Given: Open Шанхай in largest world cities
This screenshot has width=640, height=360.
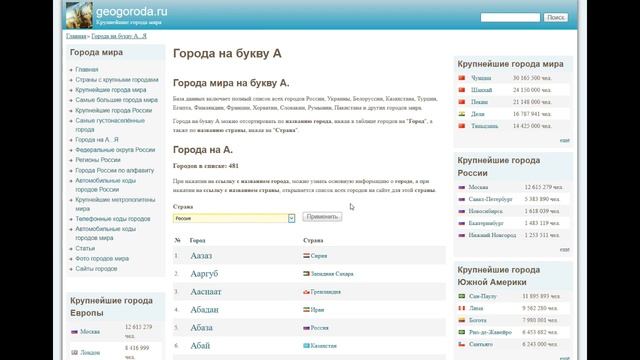Looking at the screenshot, I should [x=482, y=90].
